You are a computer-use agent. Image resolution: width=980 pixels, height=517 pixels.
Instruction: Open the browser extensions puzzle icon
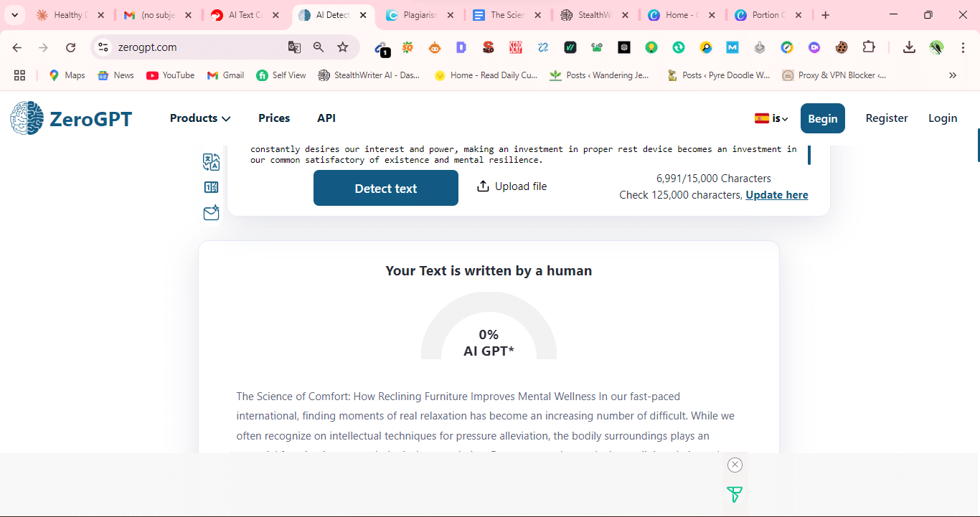pos(869,47)
